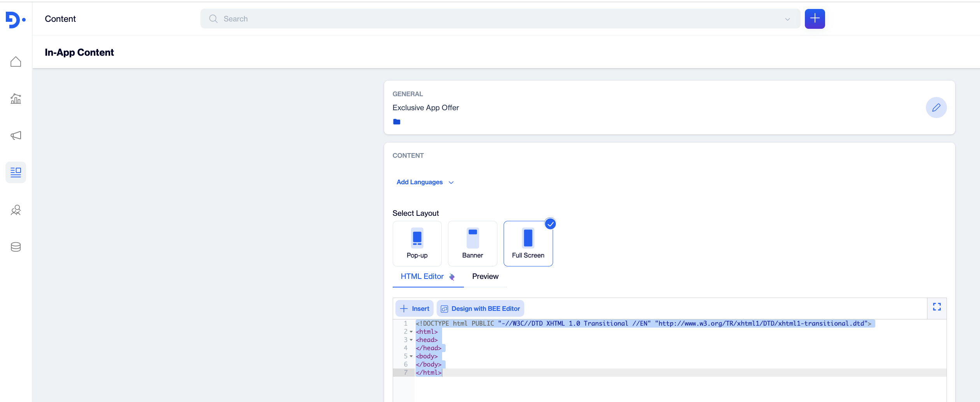The image size is (980, 402).
Task: Open the Home sidebar icon
Action: [16, 62]
